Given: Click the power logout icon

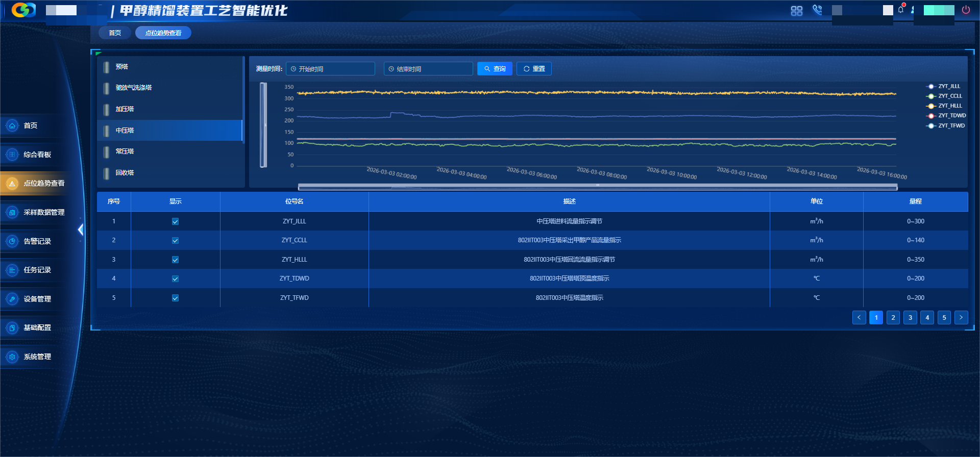Looking at the screenshot, I should click(966, 10).
